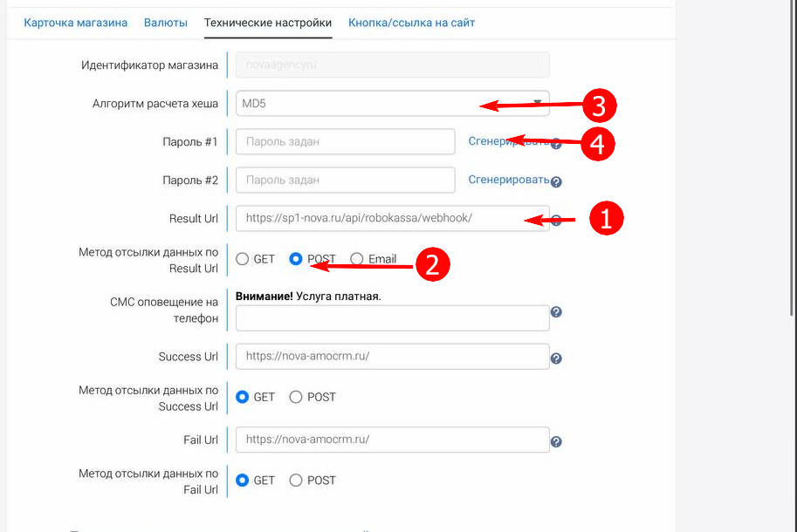
Task: Select GET for Result Url method
Action: pyautogui.click(x=243, y=259)
